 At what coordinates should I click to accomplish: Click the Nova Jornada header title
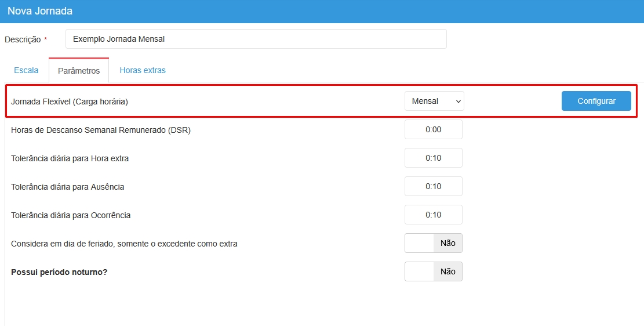click(40, 11)
